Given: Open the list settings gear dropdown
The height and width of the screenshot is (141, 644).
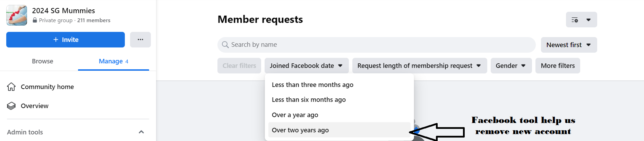Looking at the screenshot, I should click(581, 20).
